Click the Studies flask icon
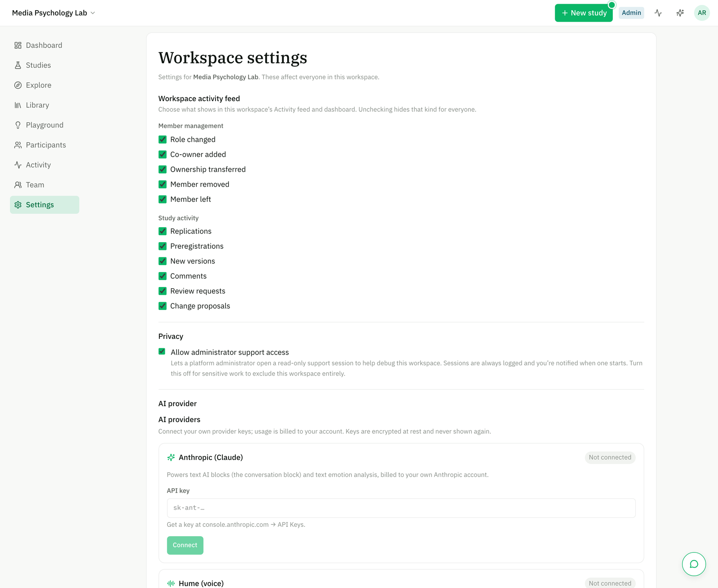 18,65
